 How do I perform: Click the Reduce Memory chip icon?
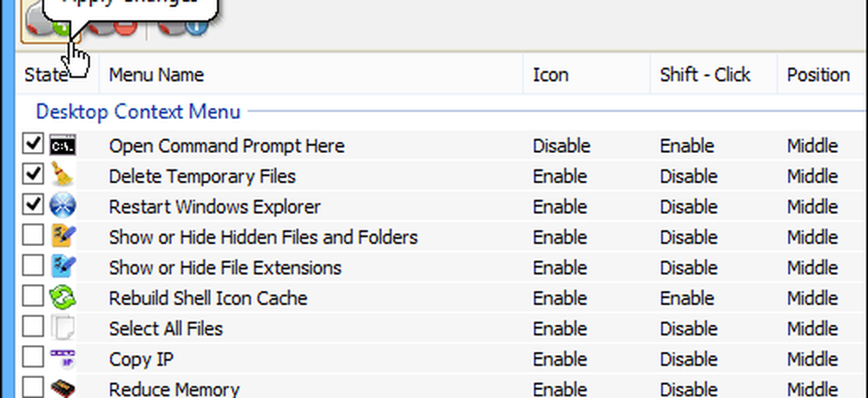[x=62, y=388]
